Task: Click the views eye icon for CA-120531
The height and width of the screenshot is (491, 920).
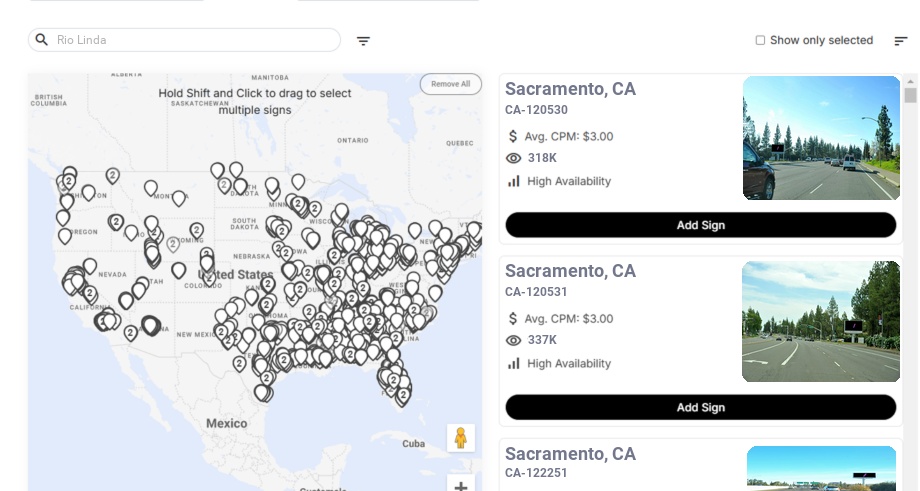Action: [x=514, y=340]
